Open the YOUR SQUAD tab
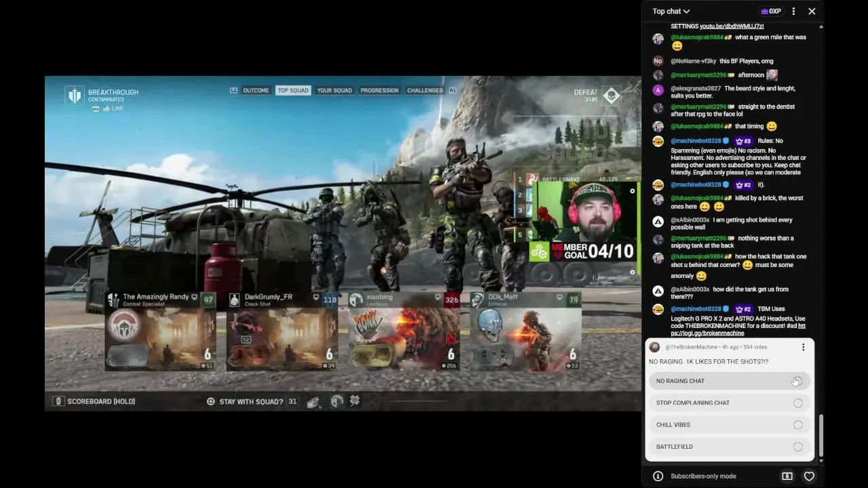This screenshot has height=488, width=868. pyautogui.click(x=334, y=90)
